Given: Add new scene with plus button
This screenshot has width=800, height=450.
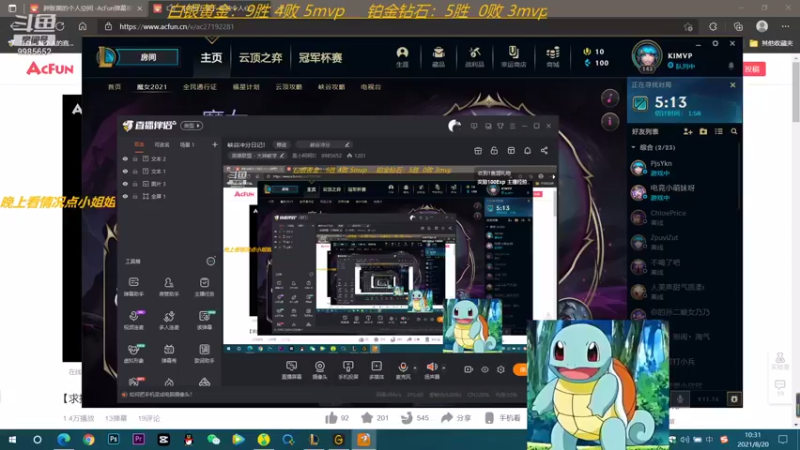Looking at the screenshot, I should 214,145.
